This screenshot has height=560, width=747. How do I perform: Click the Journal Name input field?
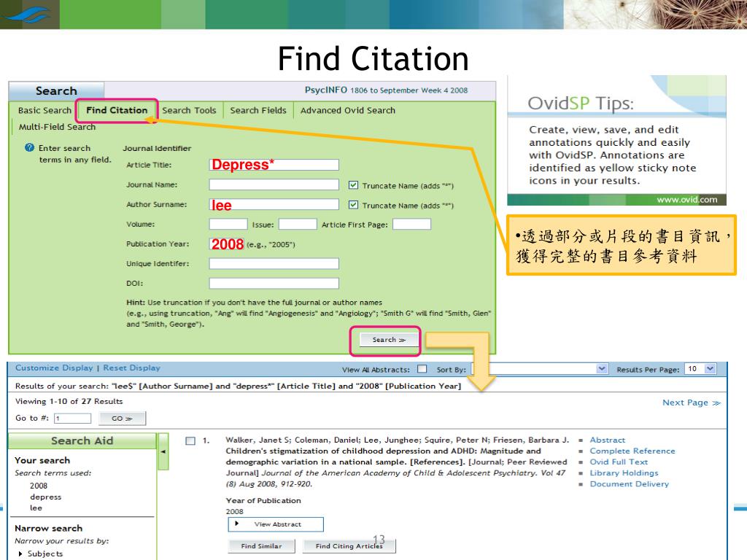[x=274, y=184]
